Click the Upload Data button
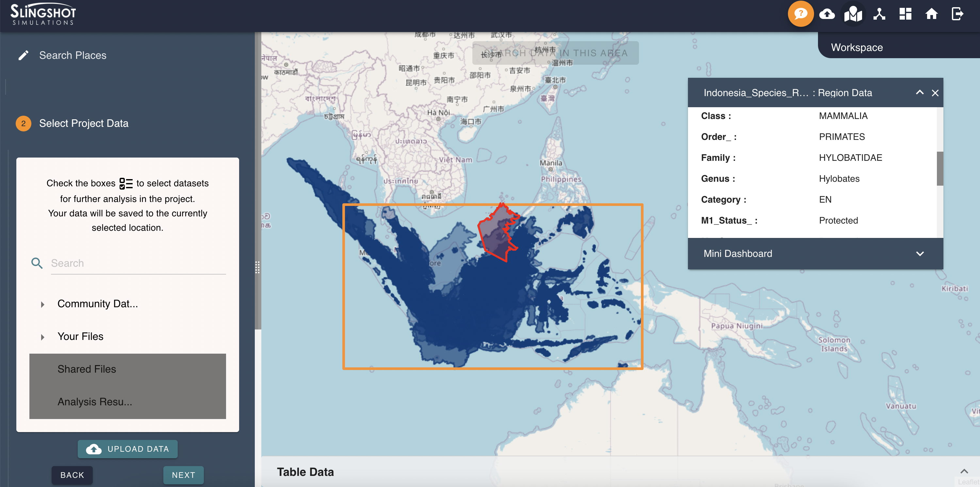 127,449
